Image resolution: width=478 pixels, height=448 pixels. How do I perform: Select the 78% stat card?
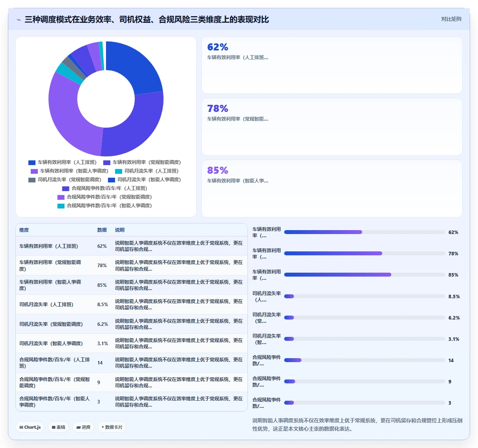click(x=332, y=126)
